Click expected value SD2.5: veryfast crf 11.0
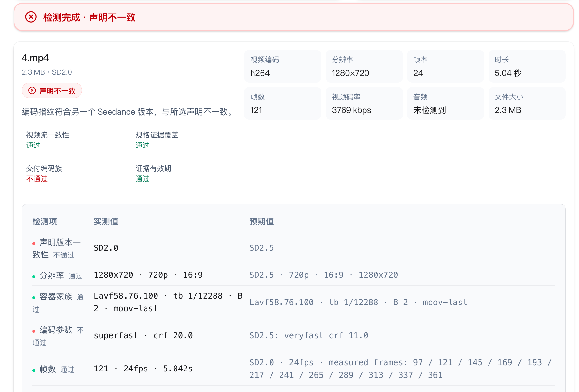 309,335
